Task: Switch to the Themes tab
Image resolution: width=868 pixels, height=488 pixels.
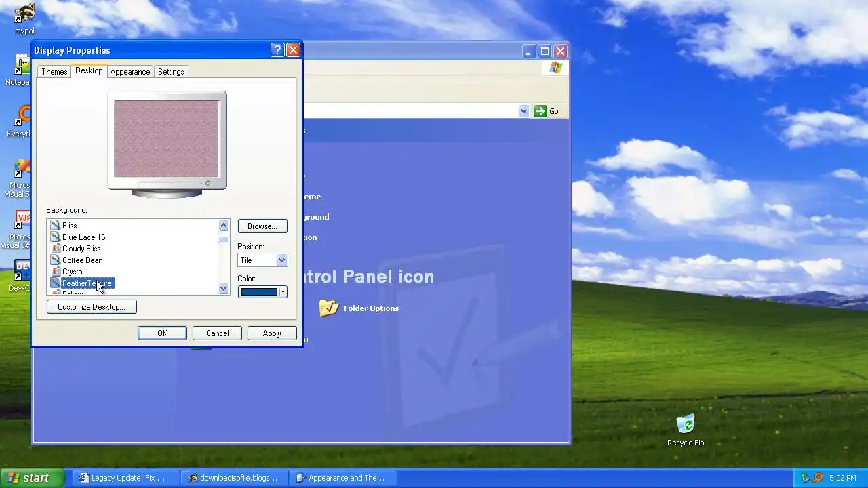Action: click(x=54, y=72)
